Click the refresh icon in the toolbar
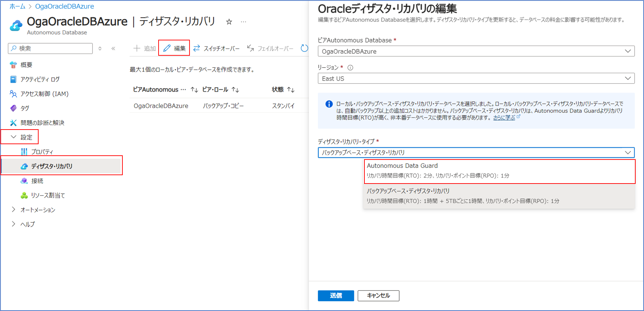 coord(304,48)
